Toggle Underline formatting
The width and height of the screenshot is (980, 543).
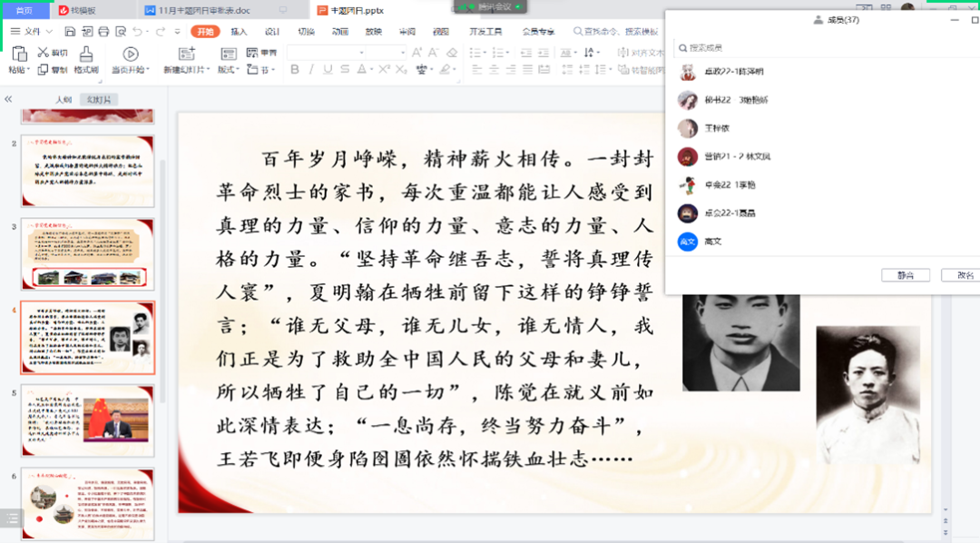pos(328,69)
